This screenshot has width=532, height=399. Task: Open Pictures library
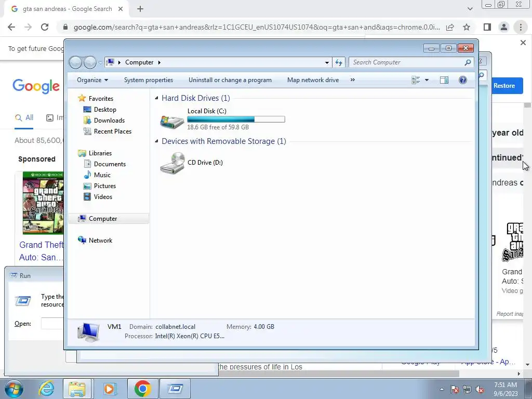pos(105,186)
